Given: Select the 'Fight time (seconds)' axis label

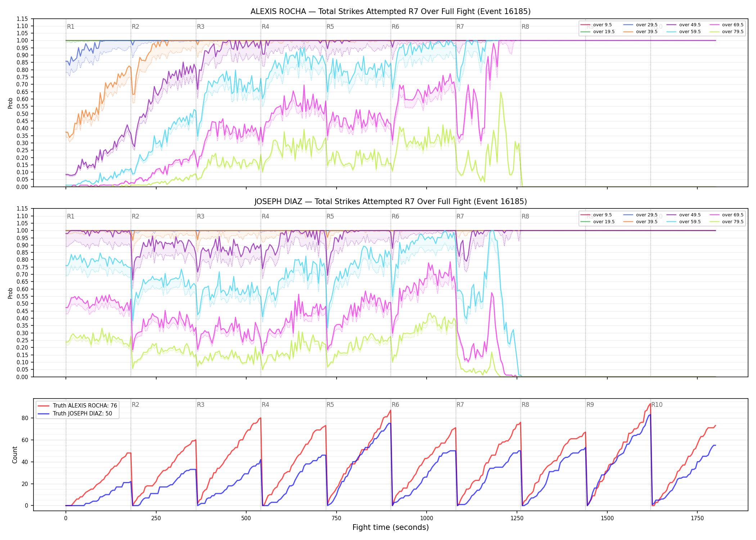Looking at the screenshot, I should [391, 527].
